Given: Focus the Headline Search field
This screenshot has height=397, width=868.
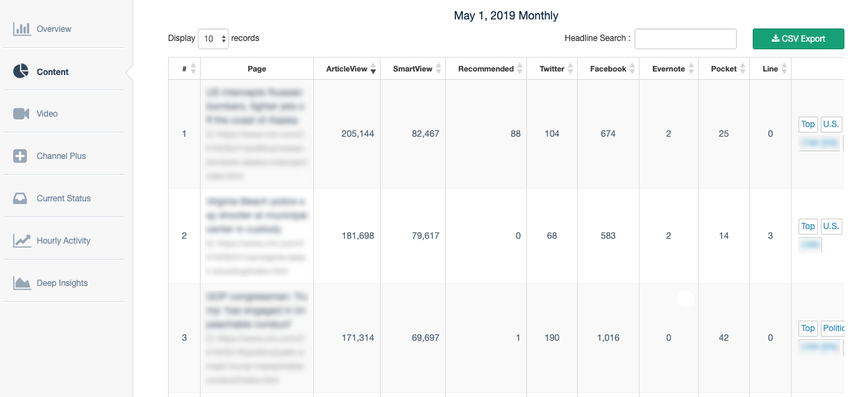Looking at the screenshot, I should click(x=685, y=39).
